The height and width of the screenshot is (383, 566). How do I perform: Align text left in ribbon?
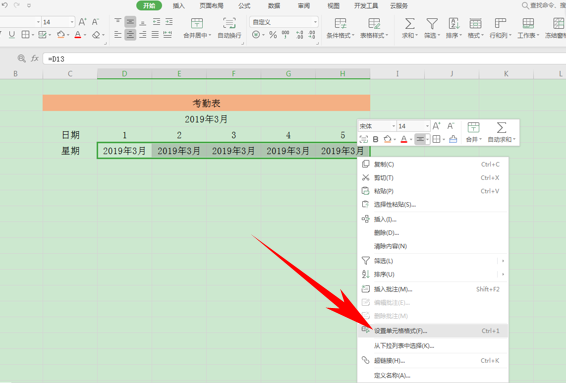118,35
